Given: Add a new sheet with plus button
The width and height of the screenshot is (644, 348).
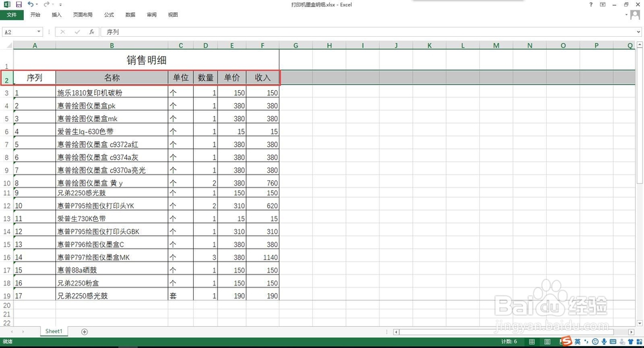Looking at the screenshot, I should point(84,331).
